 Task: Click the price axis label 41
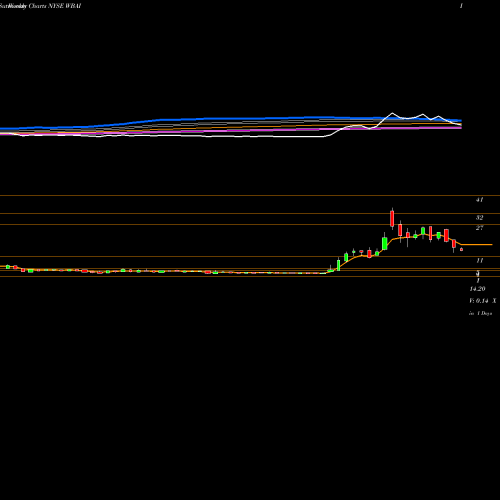pyautogui.click(x=479, y=200)
